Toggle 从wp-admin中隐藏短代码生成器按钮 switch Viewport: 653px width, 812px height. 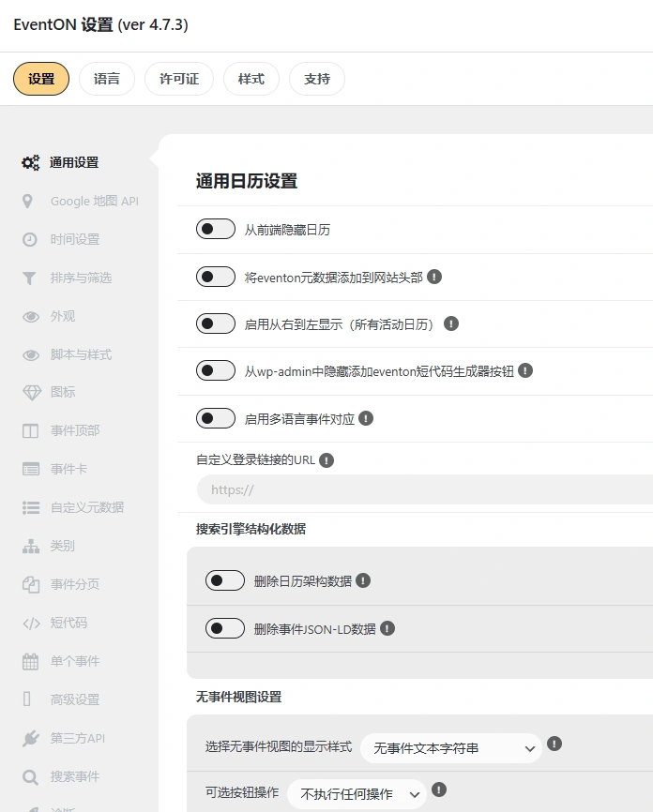coord(216,370)
